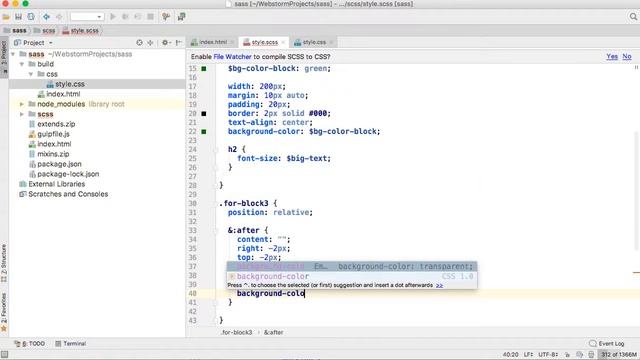
Task: Open the TODO tool window
Action: [x=29, y=344]
